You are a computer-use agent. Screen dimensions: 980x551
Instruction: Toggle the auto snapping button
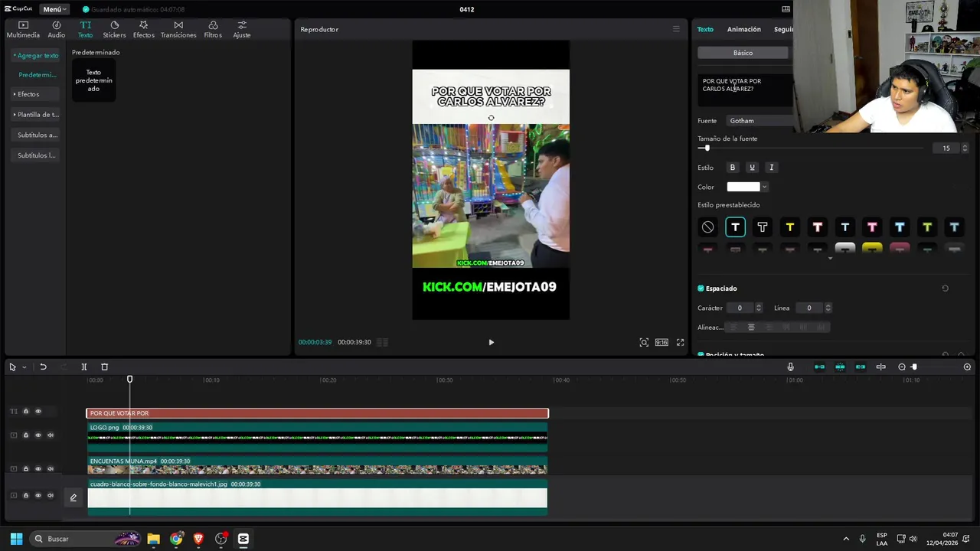click(x=840, y=367)
